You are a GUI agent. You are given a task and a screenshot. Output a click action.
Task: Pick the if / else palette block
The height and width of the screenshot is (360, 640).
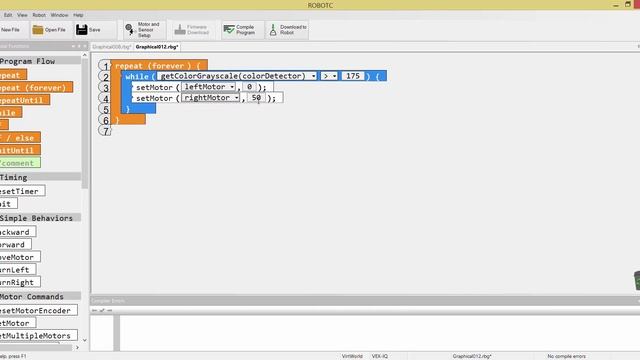coord(20,138)
